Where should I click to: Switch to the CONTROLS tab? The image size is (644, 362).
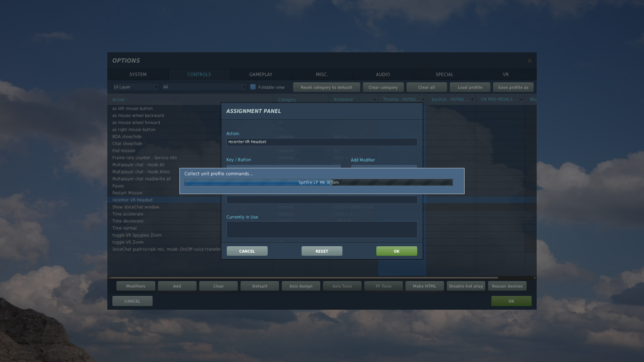click(199, 74)
